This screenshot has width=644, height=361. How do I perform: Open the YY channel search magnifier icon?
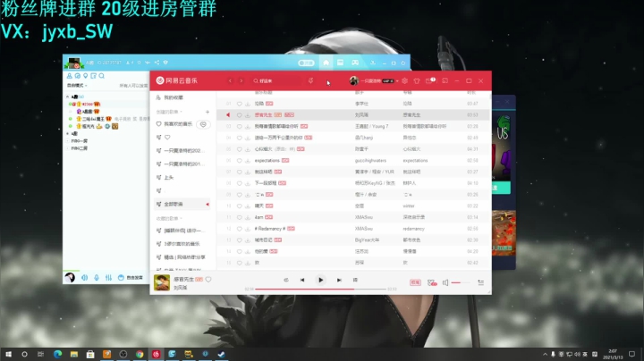point(102,76)
